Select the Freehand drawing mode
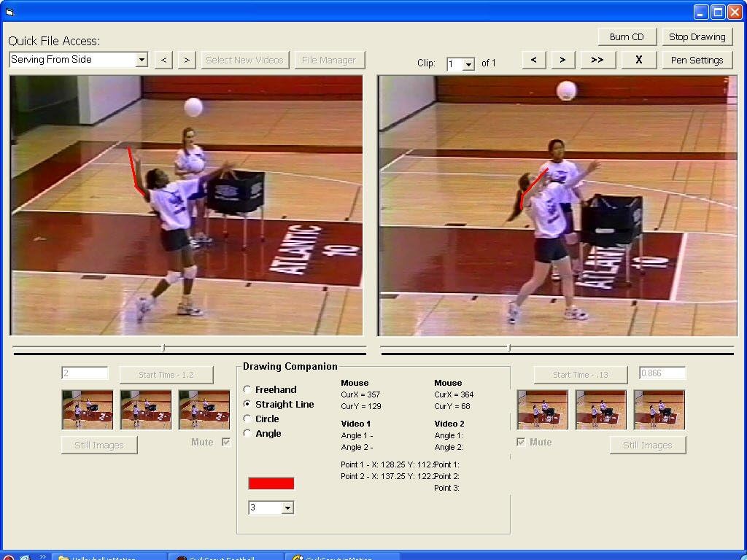 (248, 389)
